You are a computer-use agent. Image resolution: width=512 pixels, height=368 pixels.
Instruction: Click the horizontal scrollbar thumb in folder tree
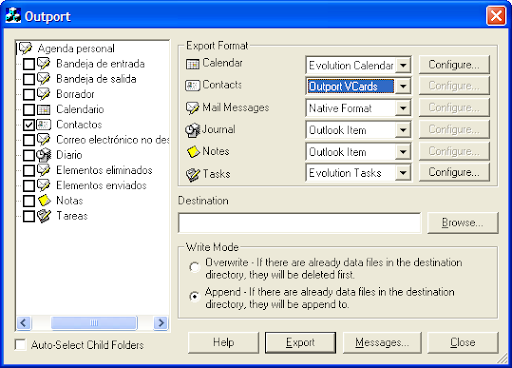[94, 323]
